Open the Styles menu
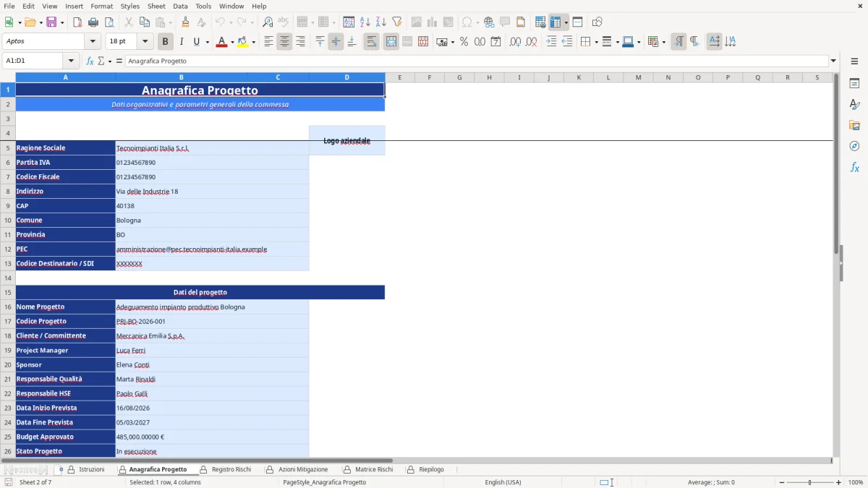This screenshot has width=868, height=488. [130, 6]
